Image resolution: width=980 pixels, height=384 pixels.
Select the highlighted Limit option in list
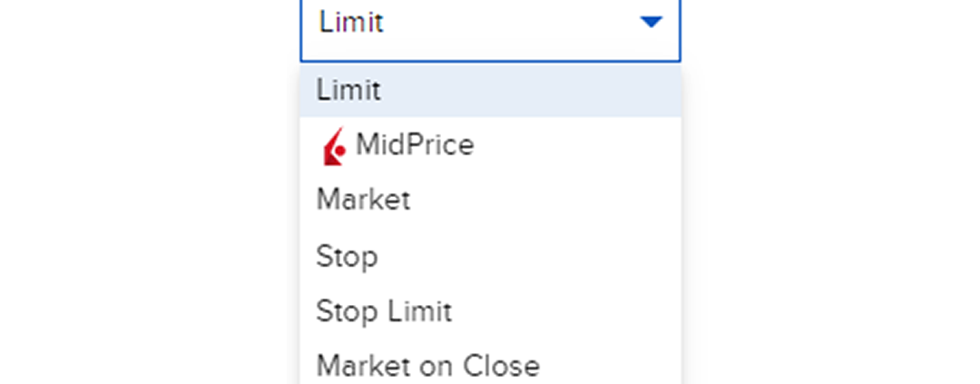click(490, 91)
